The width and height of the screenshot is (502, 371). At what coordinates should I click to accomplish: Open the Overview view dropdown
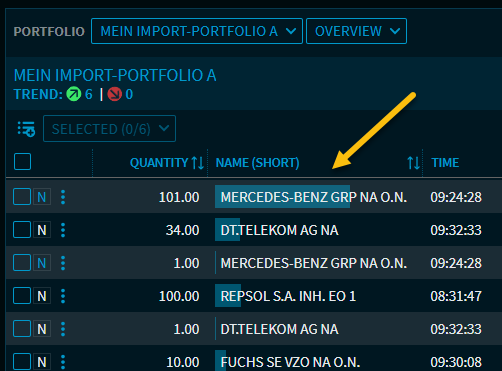point(356,31)
